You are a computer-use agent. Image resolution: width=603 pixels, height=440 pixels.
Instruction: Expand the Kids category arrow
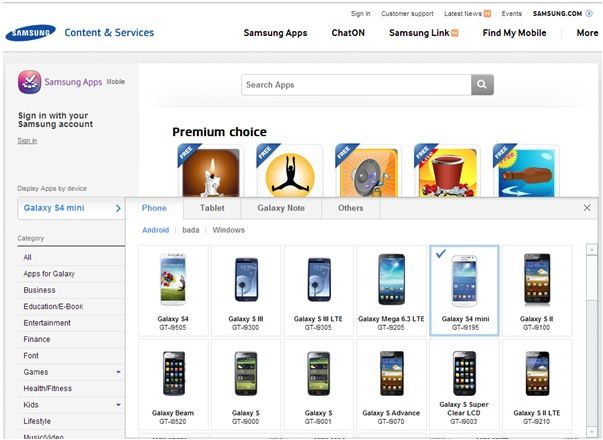[118, 405]
